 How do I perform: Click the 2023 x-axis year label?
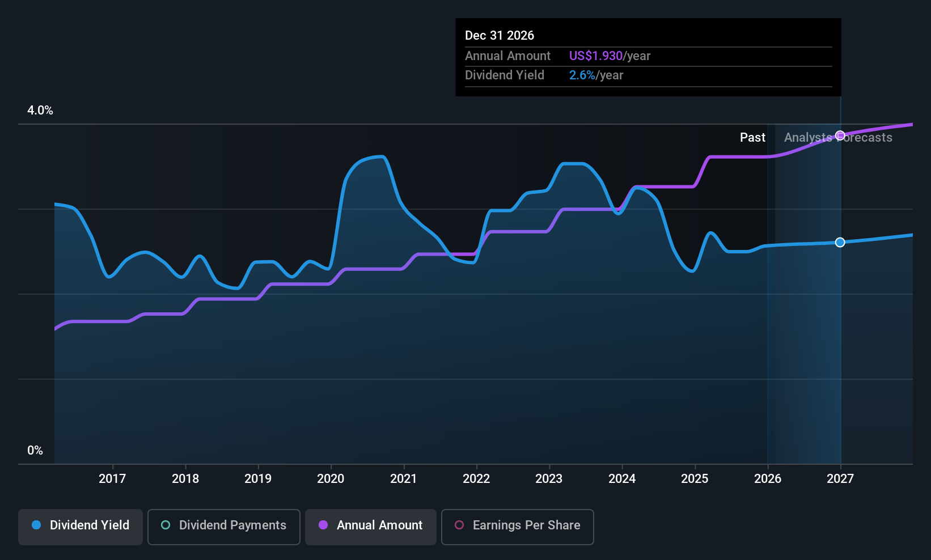click(549, 478)
